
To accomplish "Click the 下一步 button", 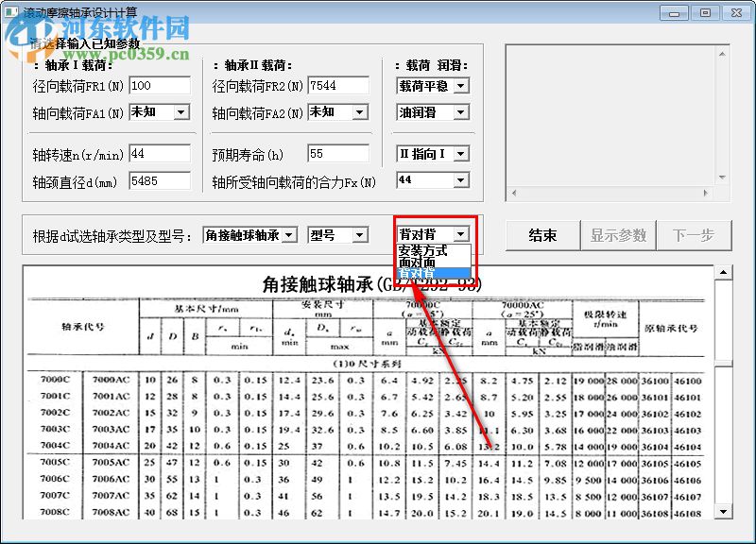I will [x=696, y=235].
